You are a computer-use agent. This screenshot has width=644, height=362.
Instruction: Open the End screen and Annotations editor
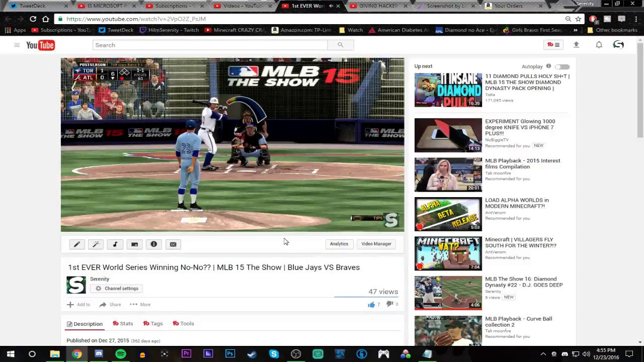point(134,244)
